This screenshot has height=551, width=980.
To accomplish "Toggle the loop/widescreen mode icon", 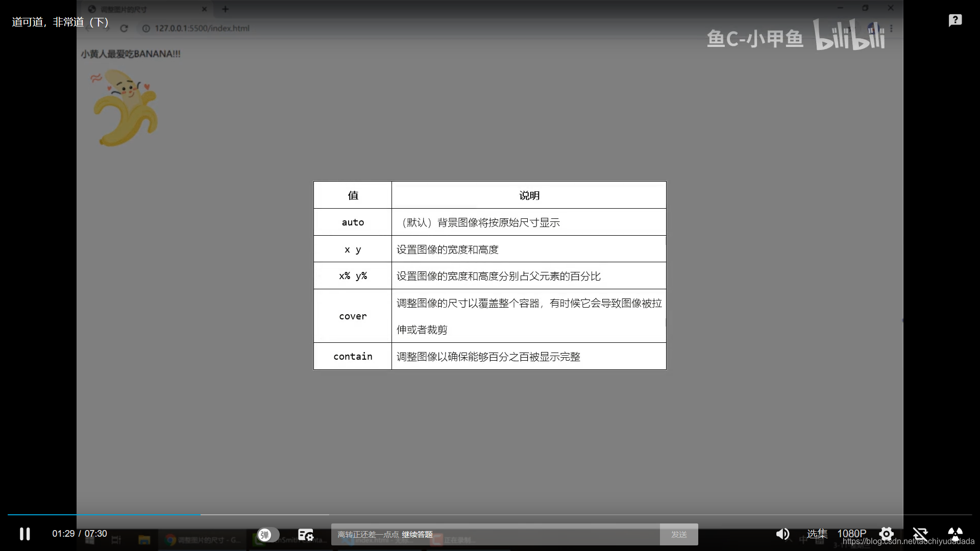I will click(920, 534).
